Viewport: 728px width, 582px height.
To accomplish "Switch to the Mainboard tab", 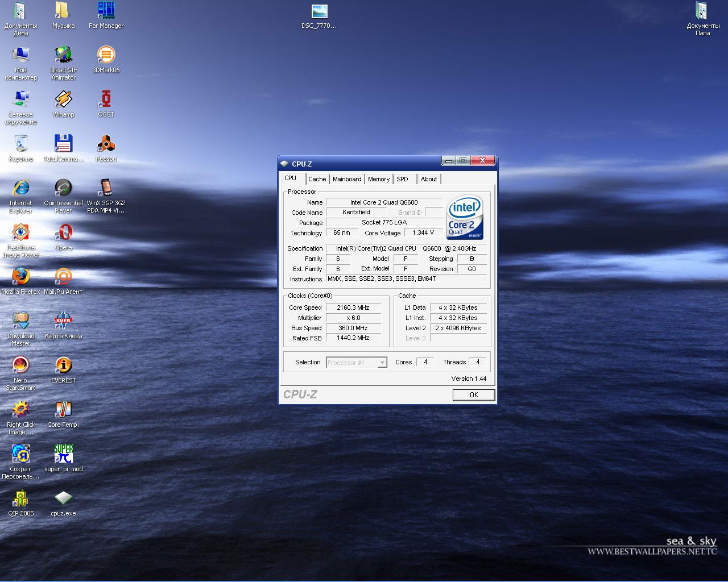I will click(347, 179).
